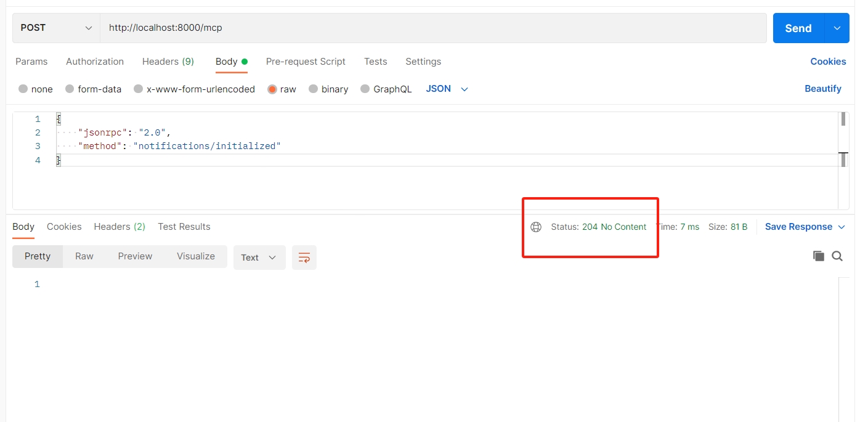The height and width of the screenshot is (422, 868).
Task: Click the Beautify link
Action: (x=822, y=89)
